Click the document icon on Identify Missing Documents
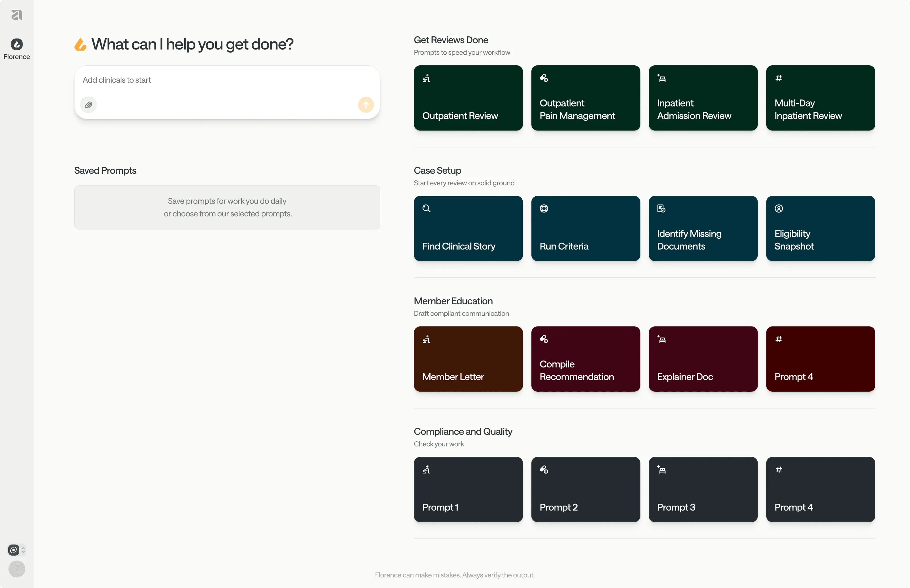 click(661, 209)
